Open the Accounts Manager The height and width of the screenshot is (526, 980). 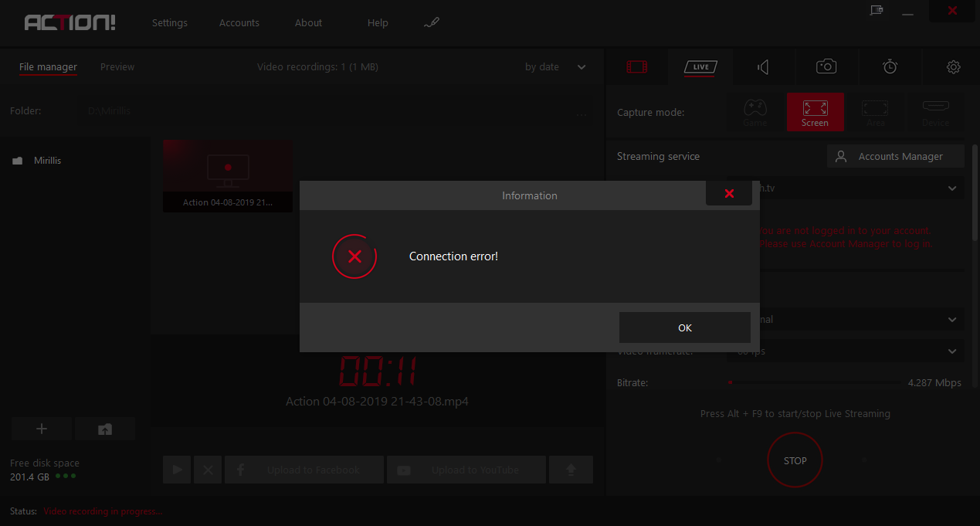(895, 156)
